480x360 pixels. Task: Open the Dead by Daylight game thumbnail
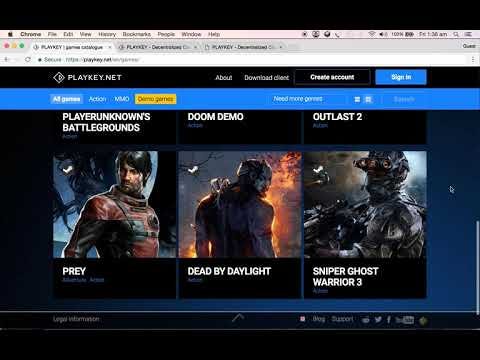point(240,204)
